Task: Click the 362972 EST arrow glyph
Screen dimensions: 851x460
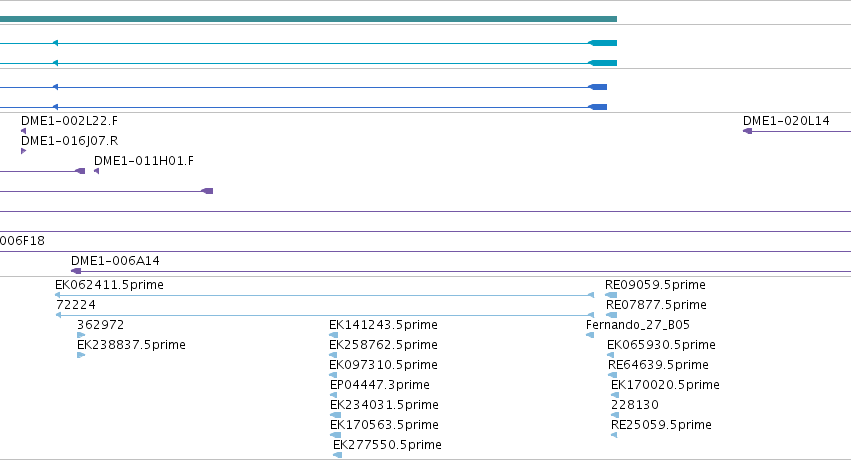Action: pyautogui.click(x=81, y=335)
